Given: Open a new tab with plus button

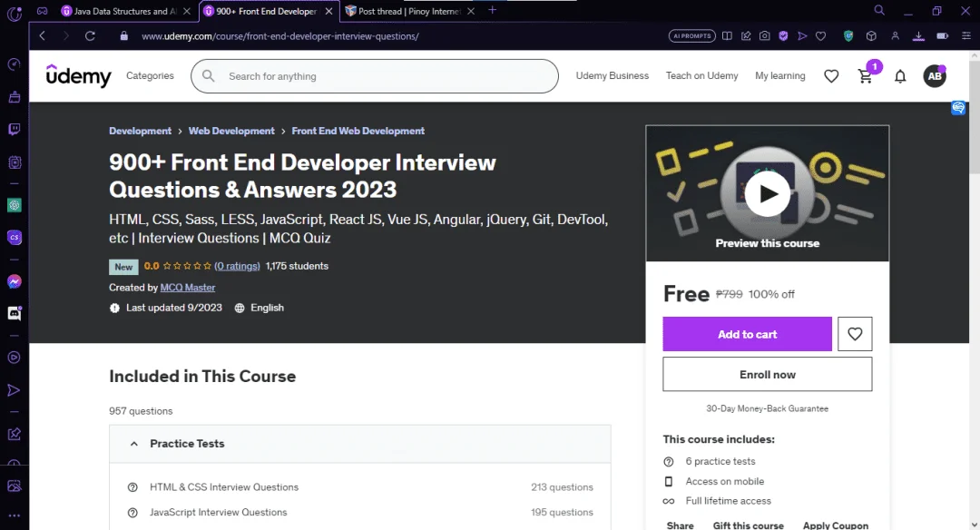Looking at the screenshot, I should click(493, 10).
